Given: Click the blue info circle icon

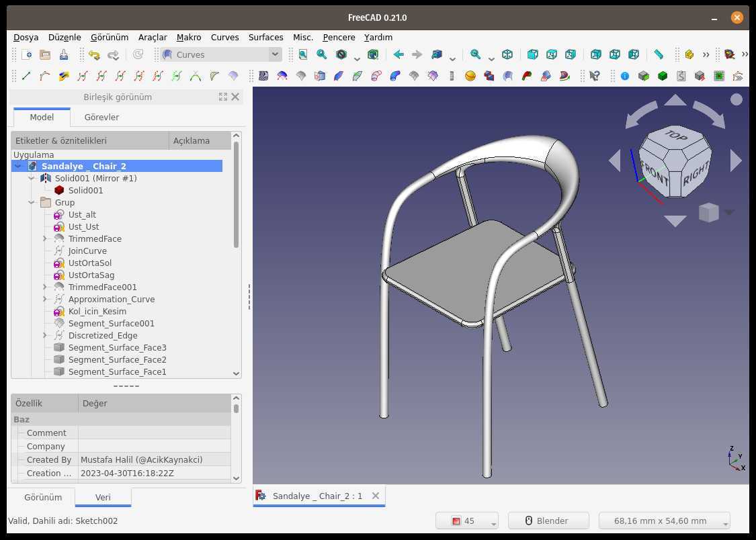Looking at the screenshot, I should 625,76.
